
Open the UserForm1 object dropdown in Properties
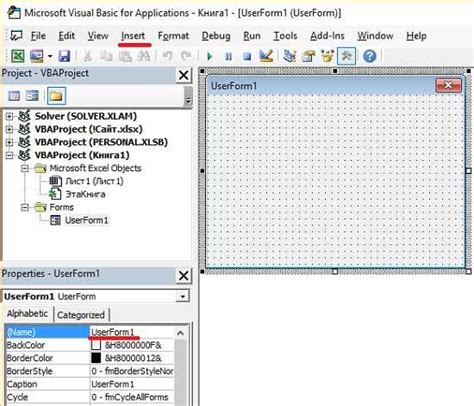183,296
